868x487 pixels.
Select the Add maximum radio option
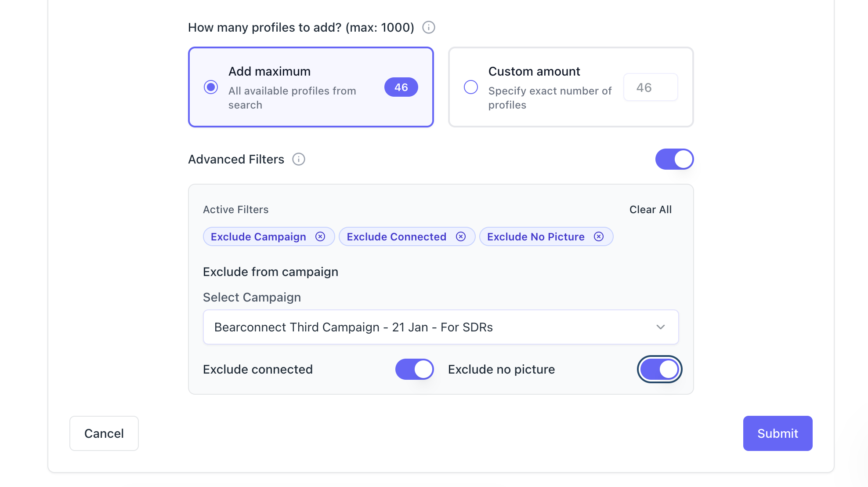coord(211,87)
